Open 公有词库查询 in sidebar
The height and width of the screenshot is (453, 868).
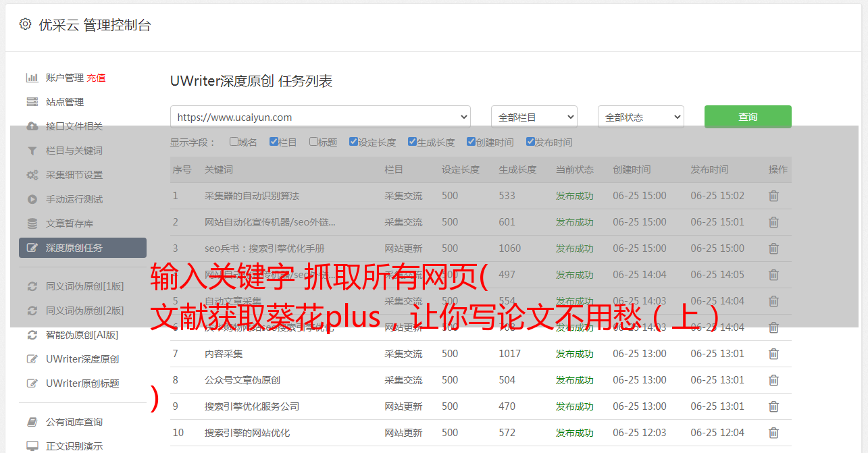[x=74, y=422]
